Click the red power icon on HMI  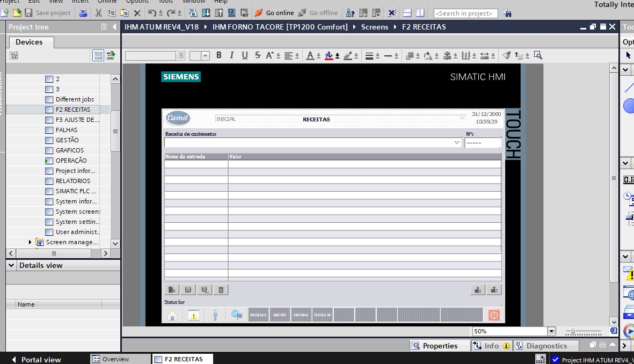tap(494, 315)
